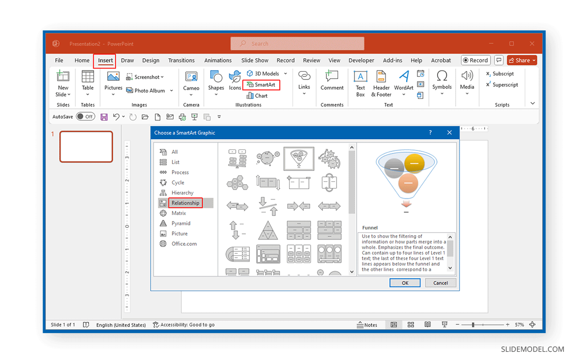Viewport: 588px width, 364px height.
Task: Click the Email icon in Quick Access toolbar
Action: pyautogui.click(x=170, y=117)
